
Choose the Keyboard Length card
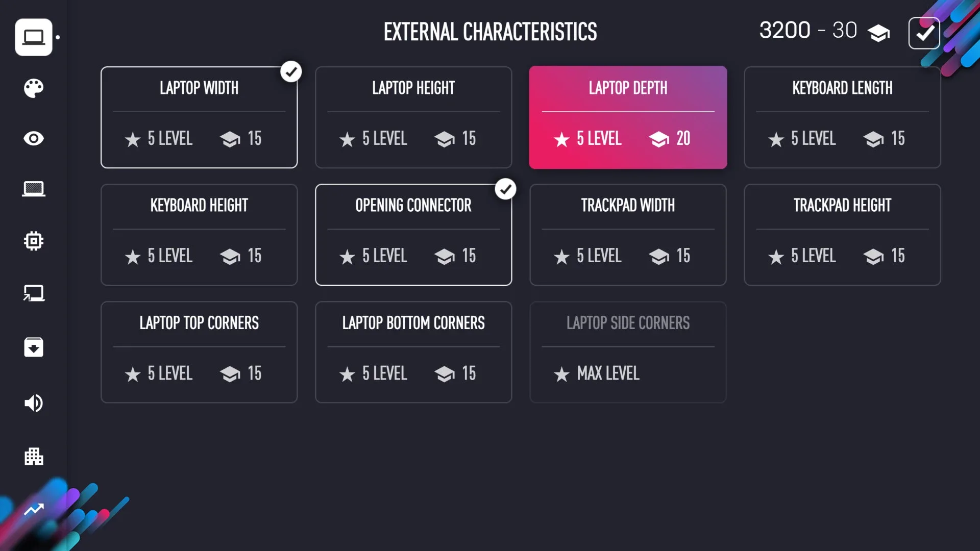(x=842, y=117)
